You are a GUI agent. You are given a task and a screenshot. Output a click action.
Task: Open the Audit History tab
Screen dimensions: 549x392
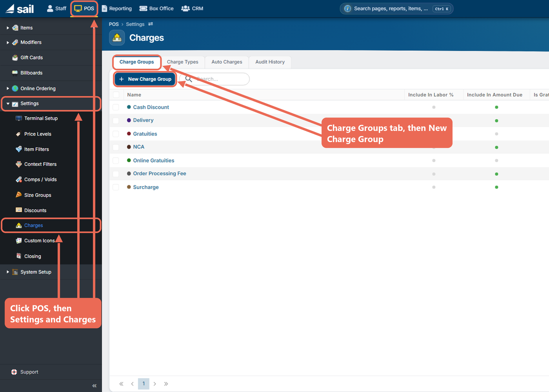(x=270, y=62)
